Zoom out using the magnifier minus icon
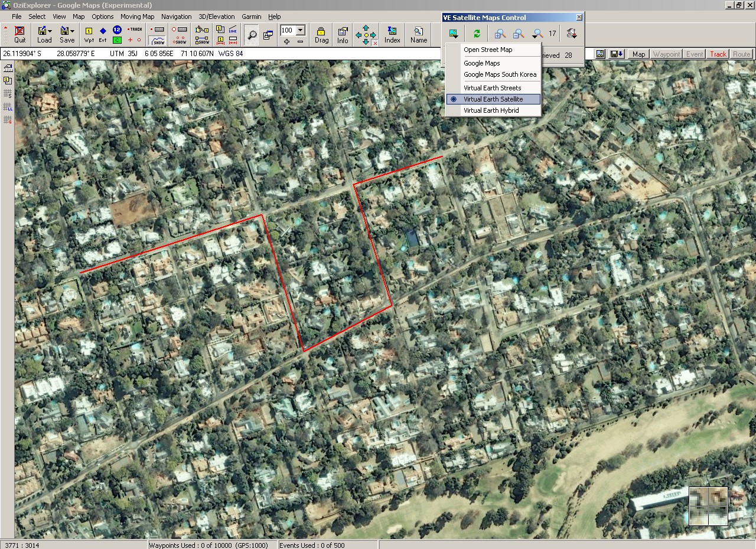The width and height of the screenshot is (756, 549). point(517,34)
